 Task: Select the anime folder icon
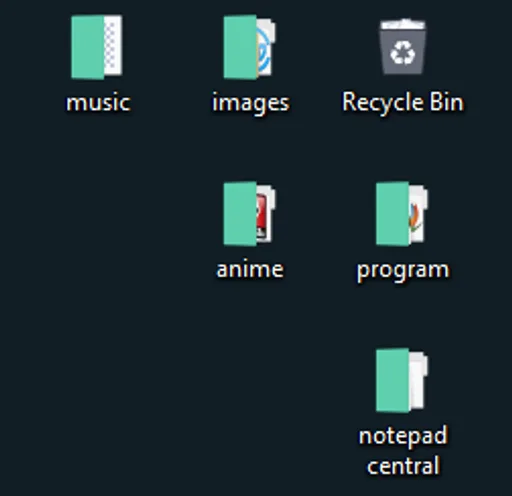tap(250, 214)
